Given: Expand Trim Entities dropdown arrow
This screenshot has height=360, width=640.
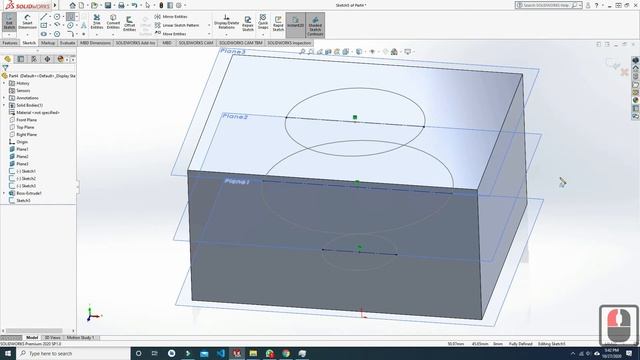Looking at the screenshot, I should coord(97,34).
